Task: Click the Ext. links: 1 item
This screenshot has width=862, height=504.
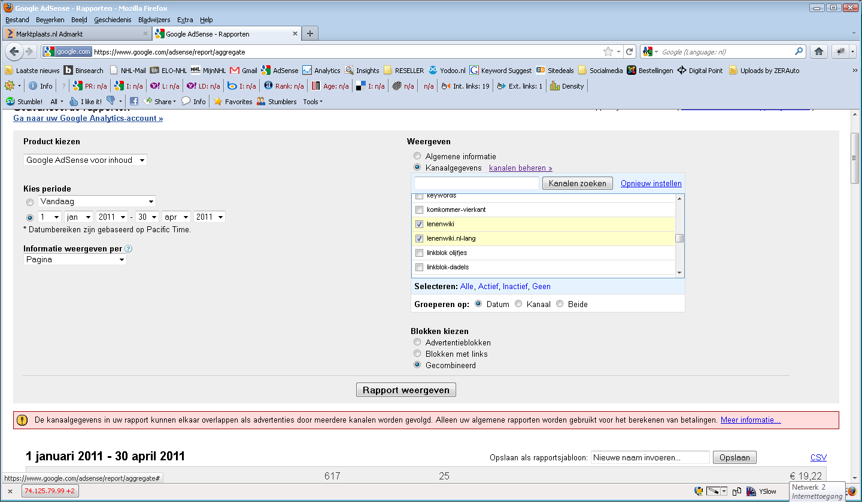Action: [520, 86]
